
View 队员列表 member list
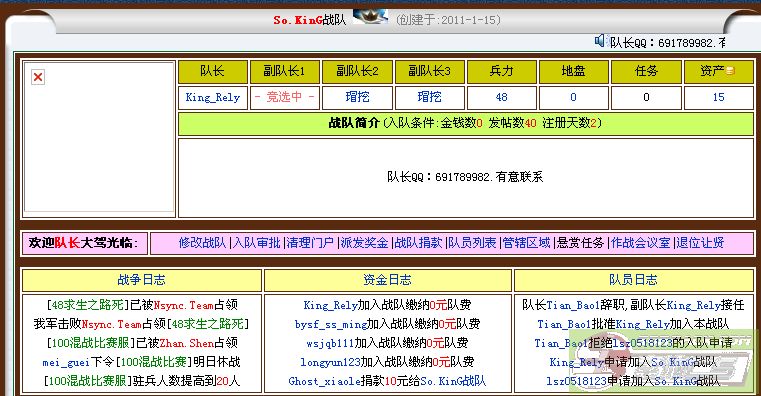(x=472, y=243)
